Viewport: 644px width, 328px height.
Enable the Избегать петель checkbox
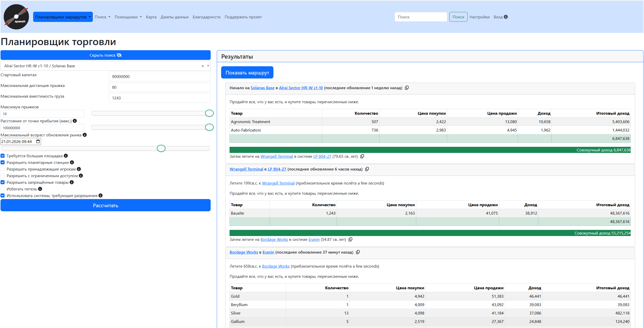pos(3,189)
